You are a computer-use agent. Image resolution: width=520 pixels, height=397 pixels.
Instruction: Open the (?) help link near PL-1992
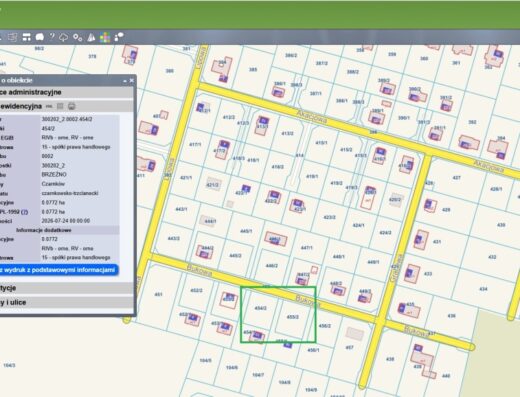point(25,212)
